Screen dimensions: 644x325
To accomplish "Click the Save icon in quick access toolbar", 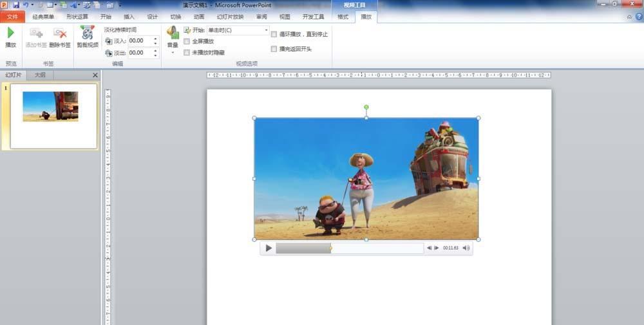I will [16, 5].
